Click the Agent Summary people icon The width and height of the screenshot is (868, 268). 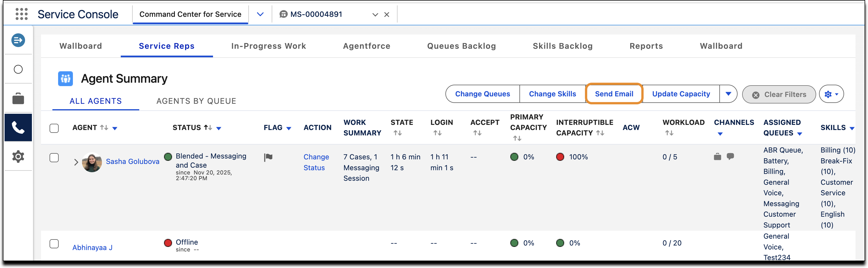[x=65, y=79]
